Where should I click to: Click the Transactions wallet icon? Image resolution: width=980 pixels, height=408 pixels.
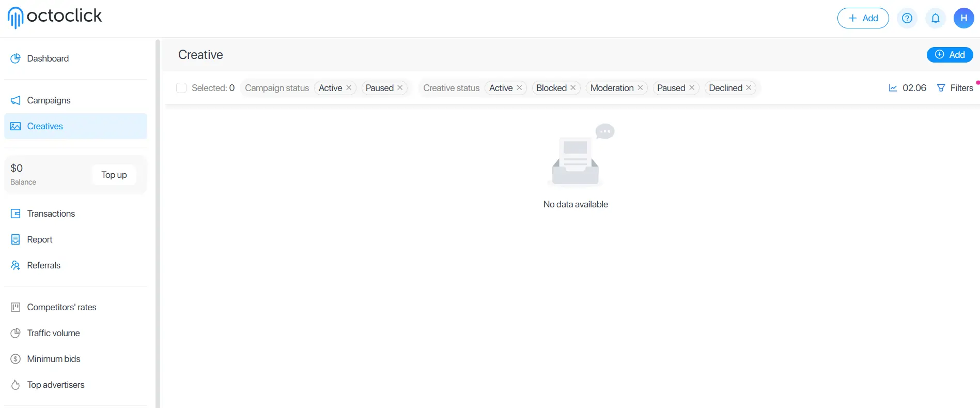pos(15,214)
